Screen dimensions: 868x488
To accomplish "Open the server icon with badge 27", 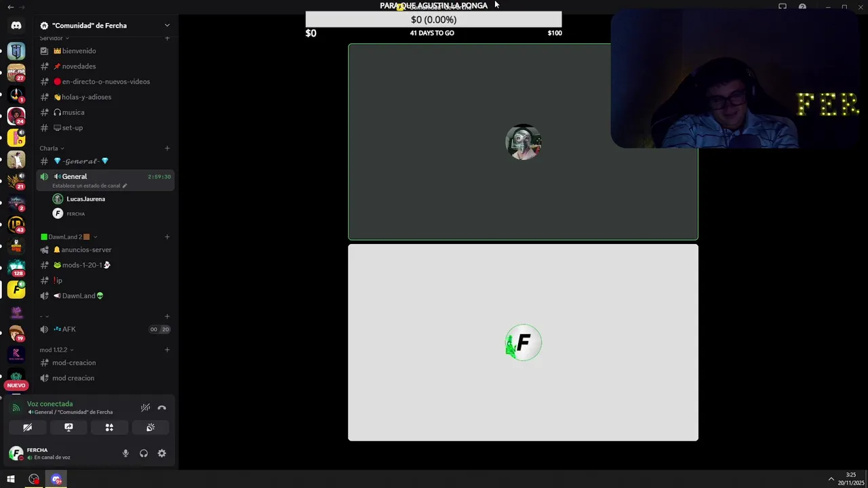I will coord(16,72).
